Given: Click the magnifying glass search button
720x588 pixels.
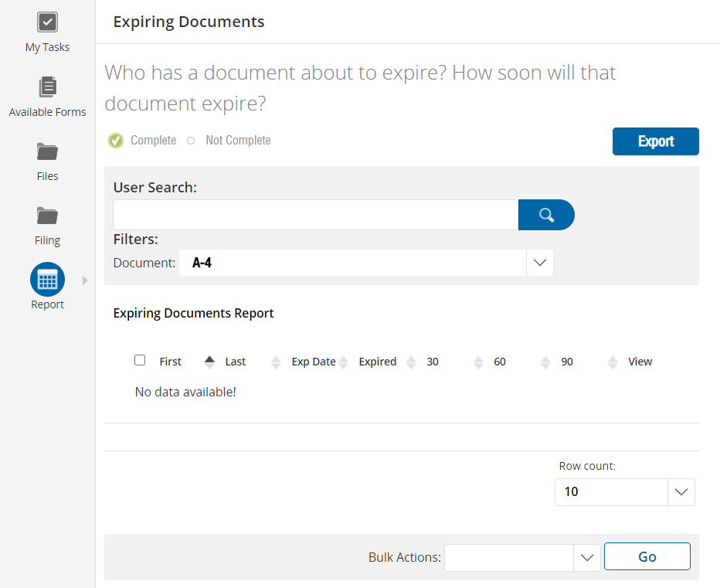Looking at the screenshot, I should (x=546, y=215).
